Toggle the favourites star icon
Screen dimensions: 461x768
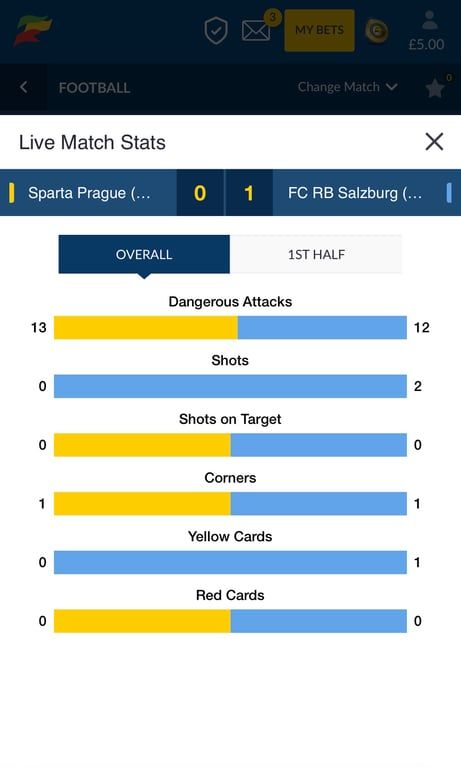435,89
